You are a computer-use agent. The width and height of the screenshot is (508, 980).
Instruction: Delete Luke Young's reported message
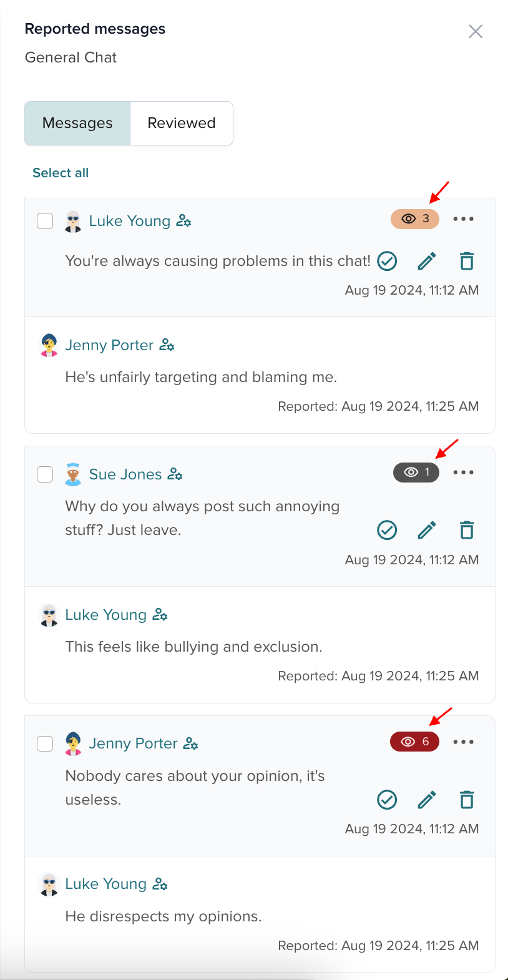[467, 261]
